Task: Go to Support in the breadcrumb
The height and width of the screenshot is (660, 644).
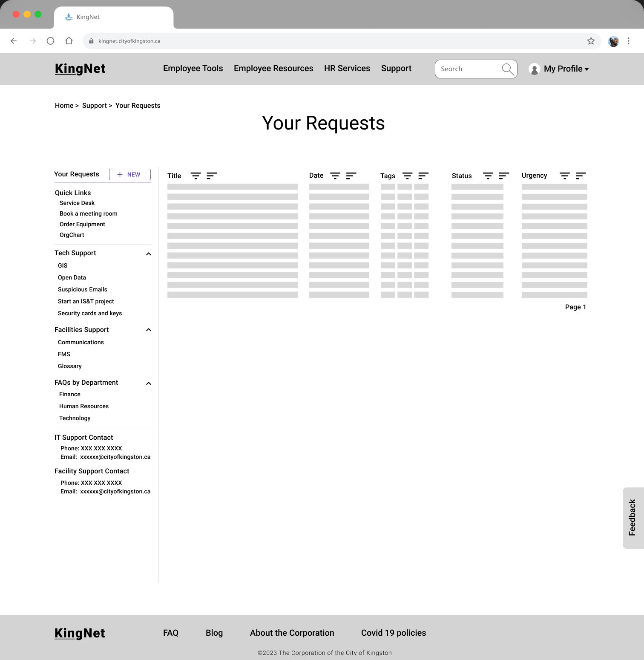Action: 94,106
